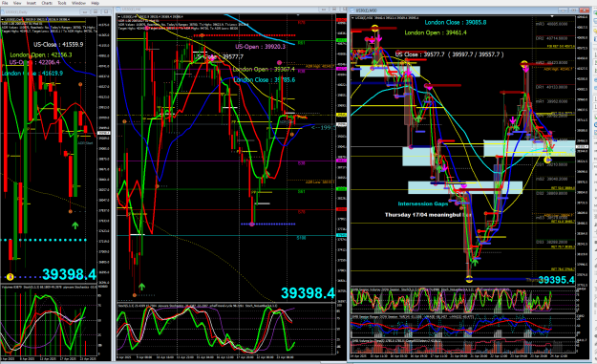Screen dimensions: 597x364
Task: Minimize the US30 M30 chart window
Action: (564, 11)
